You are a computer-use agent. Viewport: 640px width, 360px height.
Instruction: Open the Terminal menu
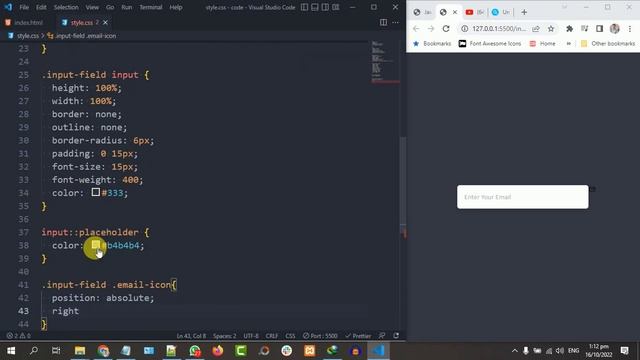pos(151,7)
